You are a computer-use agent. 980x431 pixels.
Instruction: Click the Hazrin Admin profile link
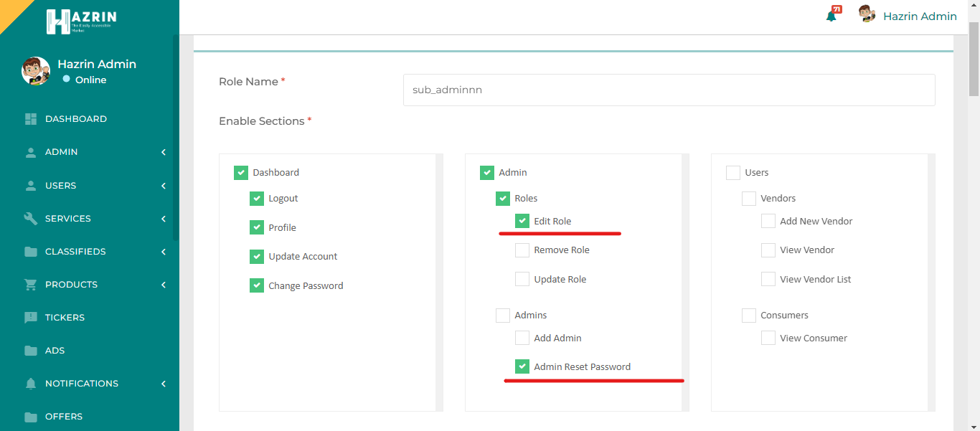(x=920, y=16)
